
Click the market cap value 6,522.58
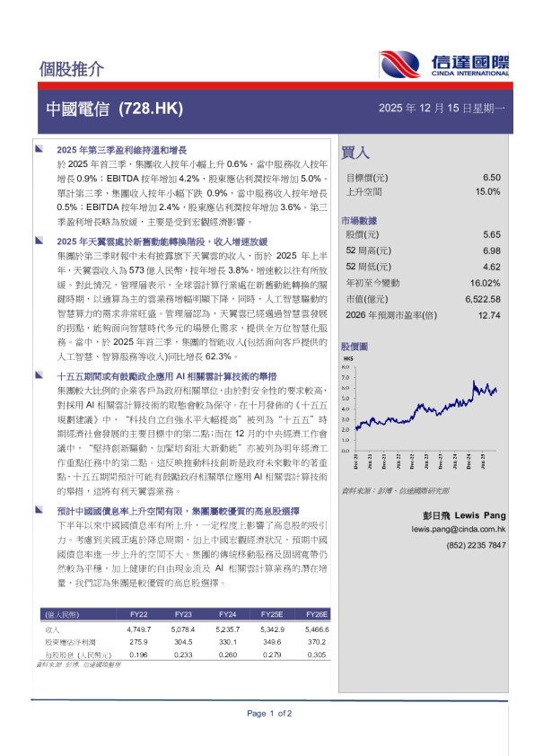click(483, 299)
